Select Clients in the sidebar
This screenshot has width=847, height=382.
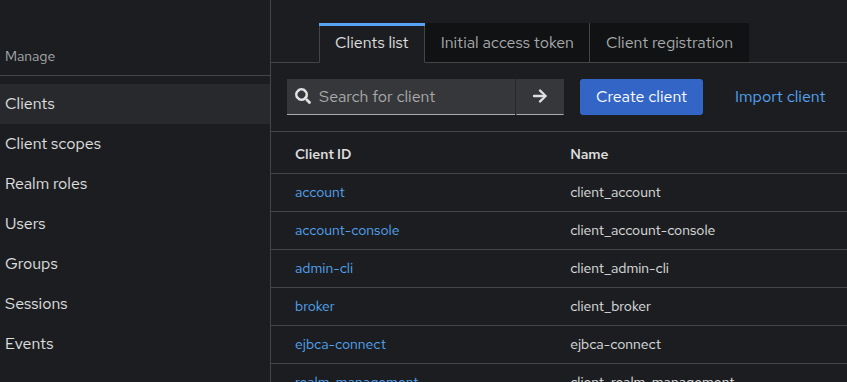[135, 104]
